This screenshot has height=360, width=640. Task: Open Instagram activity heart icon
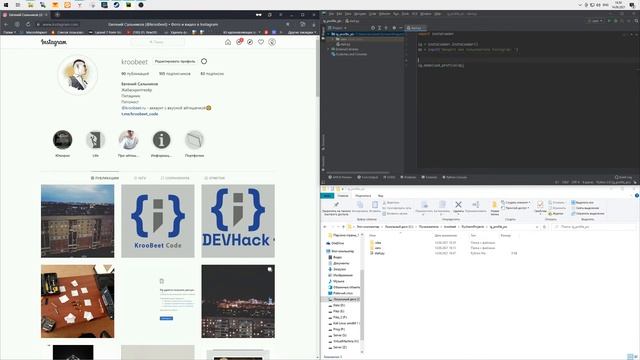pyautogui.click(x=261, y=42)
